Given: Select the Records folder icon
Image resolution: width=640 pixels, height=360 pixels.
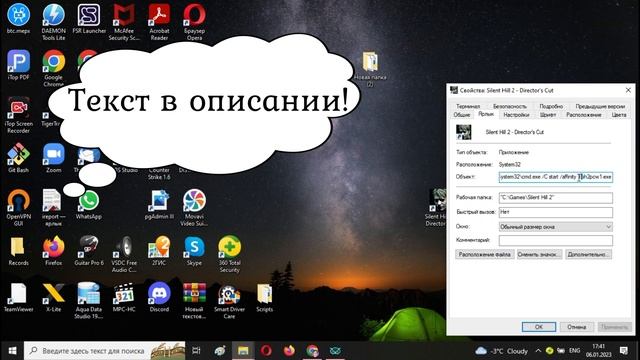Looking at the screenshot, I should 18,251.
